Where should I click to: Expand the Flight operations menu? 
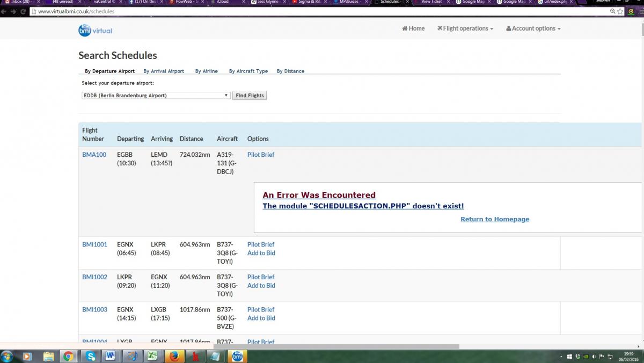465,28
